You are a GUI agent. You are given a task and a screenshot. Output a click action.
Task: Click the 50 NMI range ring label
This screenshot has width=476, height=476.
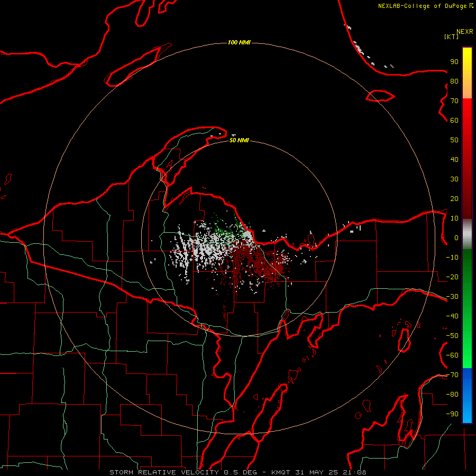point(239,140)
